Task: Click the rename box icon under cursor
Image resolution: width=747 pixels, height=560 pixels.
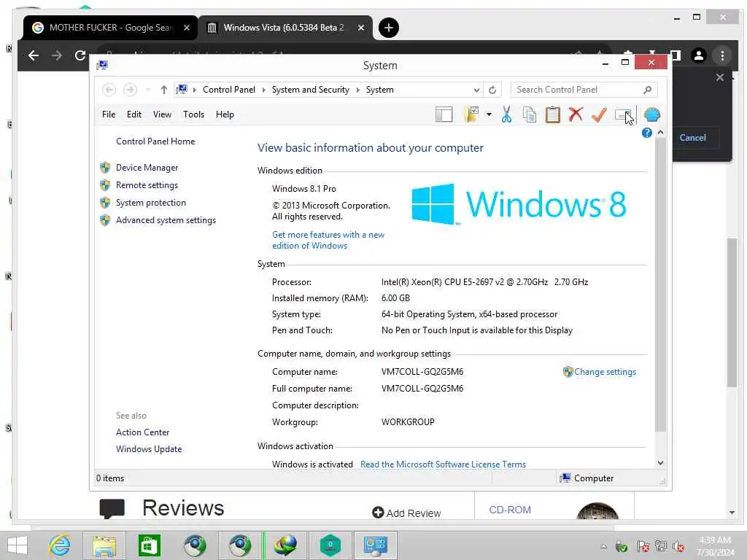Action: (x=623, y=115)
